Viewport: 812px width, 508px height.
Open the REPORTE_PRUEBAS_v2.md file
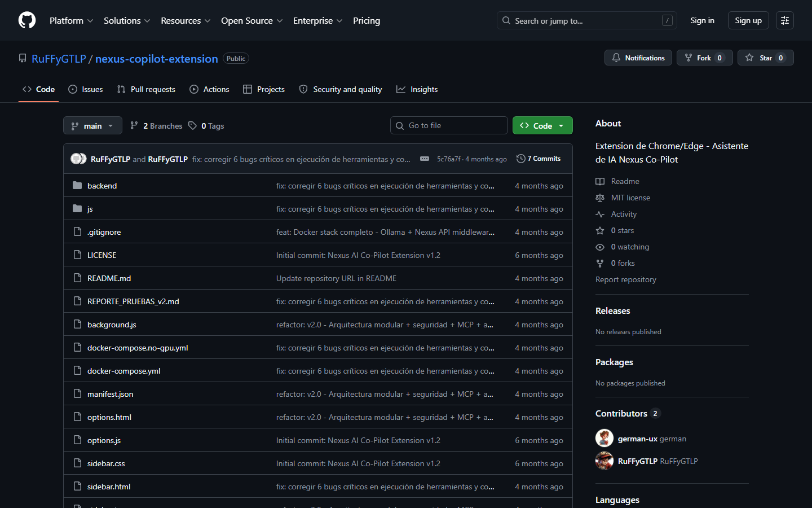[x=133, y=301]
